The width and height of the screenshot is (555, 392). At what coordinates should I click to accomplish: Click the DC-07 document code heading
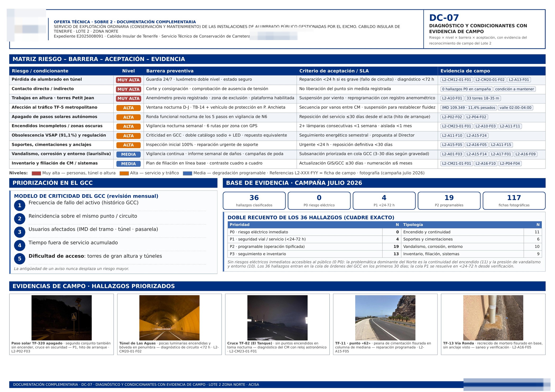pyautogui.click(x=444, y=18)
